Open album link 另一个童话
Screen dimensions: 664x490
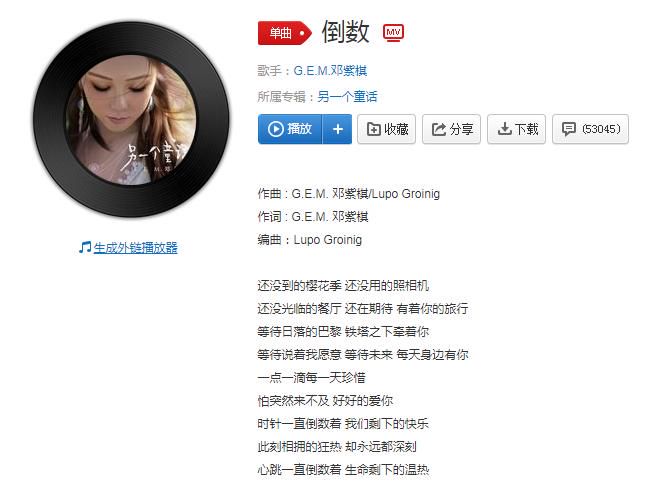point(347,97)
